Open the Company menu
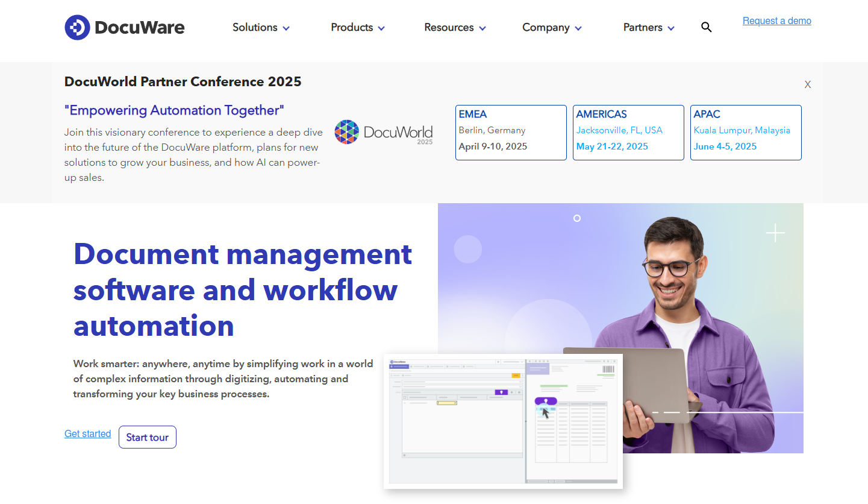868x504 pixels. [546, 28]
